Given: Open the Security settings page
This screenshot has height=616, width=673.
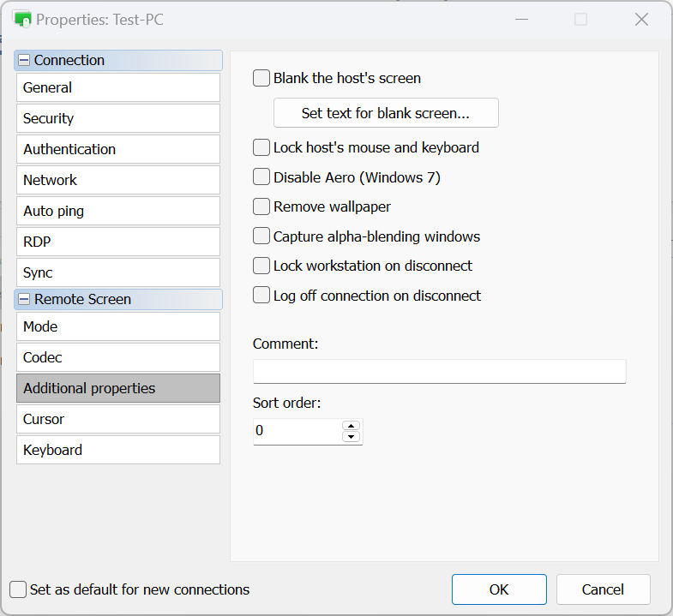Looking at the screenshot, I should (x=118, y=118).
